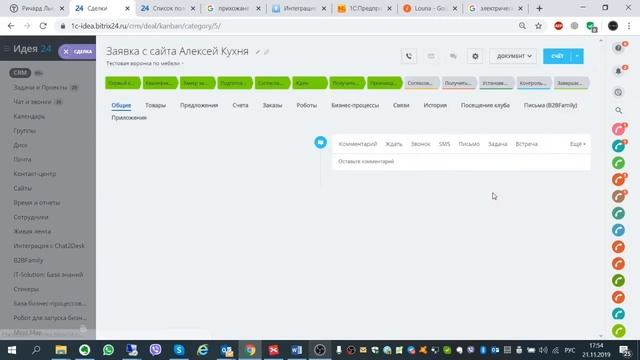Image resolution: width=640 pixels, height=360 pixels.
Task: Open the chat bubbles icon in deal header
Action: pos(453,56)
